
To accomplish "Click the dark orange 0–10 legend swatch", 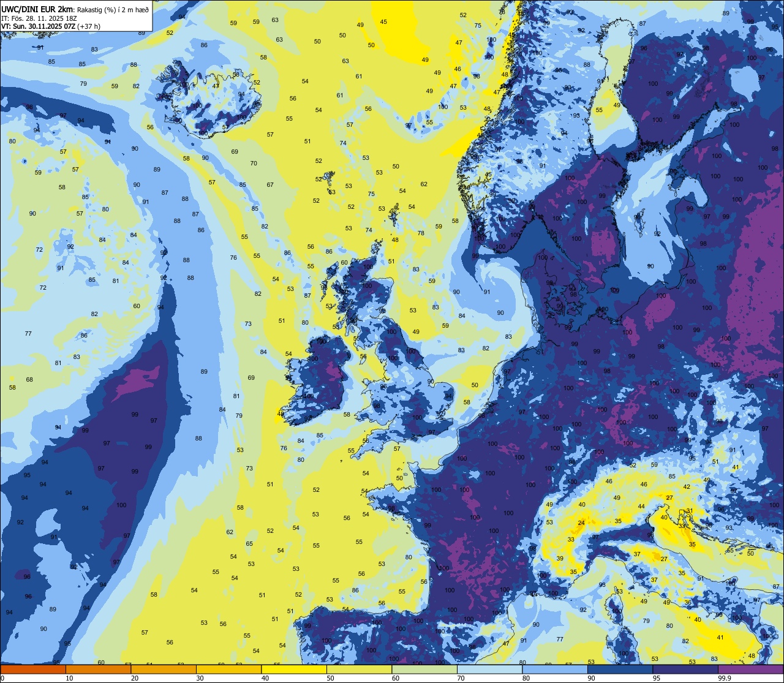I will pyautogui.click(x=33, y=669).
